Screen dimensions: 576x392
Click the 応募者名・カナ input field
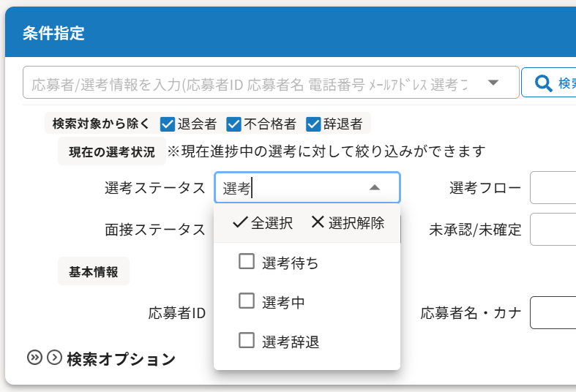(553, 313)
